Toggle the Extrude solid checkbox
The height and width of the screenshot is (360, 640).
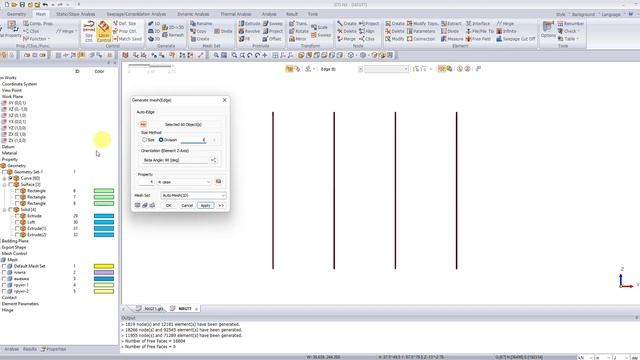click(17, 216)
